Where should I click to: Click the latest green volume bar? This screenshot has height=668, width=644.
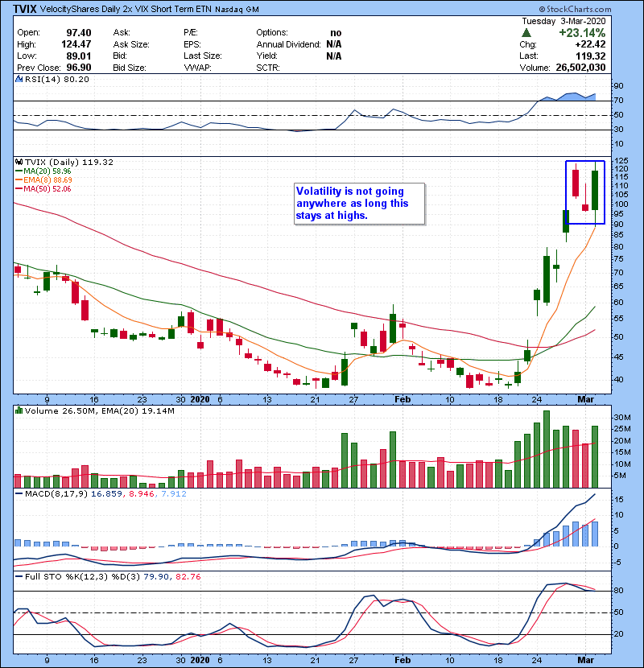[x=595, y=456]
